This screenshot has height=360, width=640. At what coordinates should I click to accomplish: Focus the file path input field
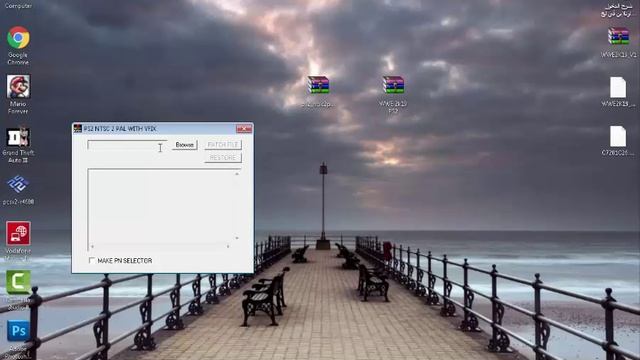pyautogui.click(x=127, y=145)
